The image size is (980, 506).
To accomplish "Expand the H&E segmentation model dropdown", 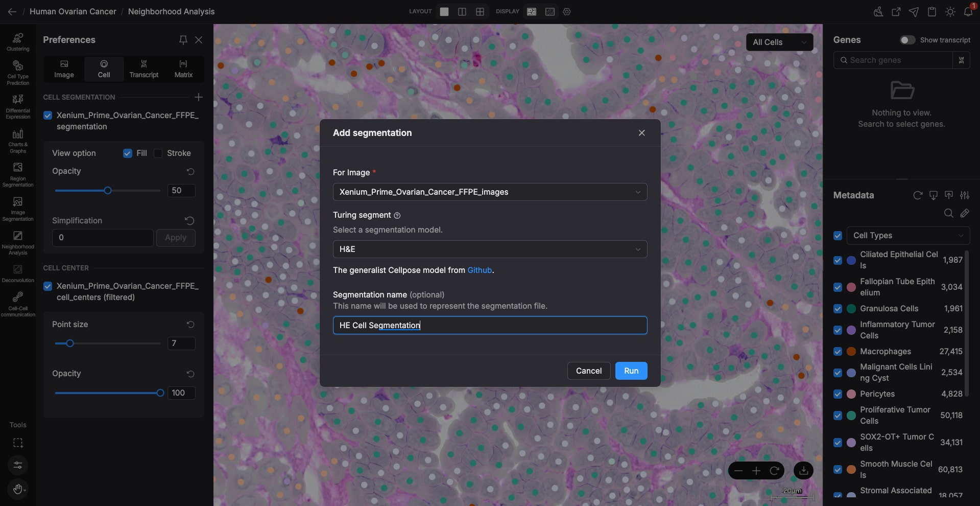I will (x=490, y=249).
